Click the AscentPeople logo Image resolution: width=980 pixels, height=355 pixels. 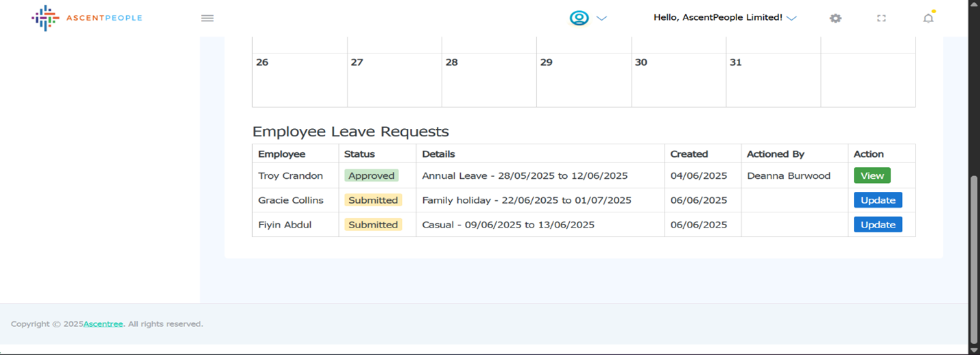[86, 19]
